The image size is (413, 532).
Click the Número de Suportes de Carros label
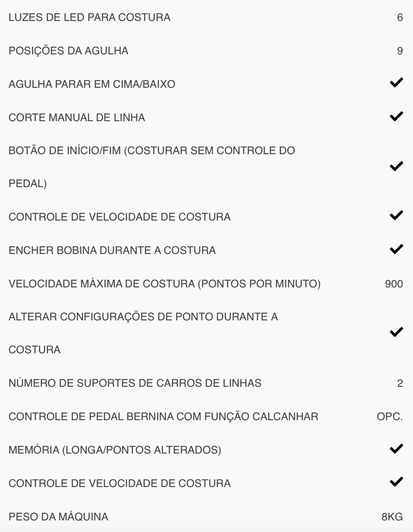[x=135, y=383]
